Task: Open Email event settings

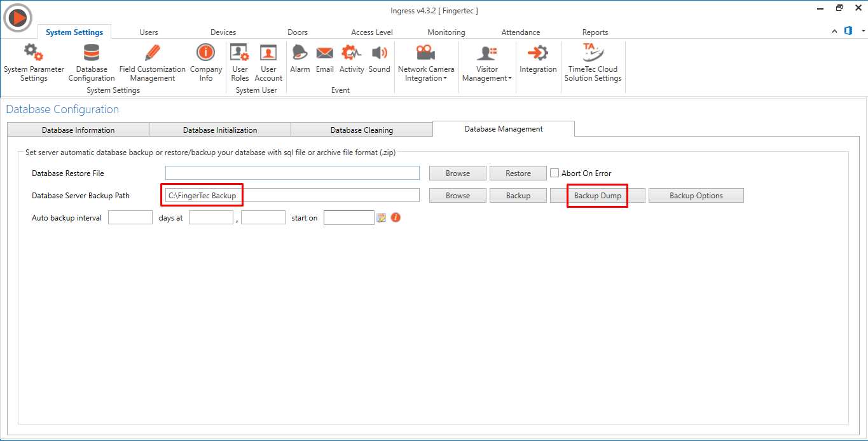Action: [x=325, y=59]
